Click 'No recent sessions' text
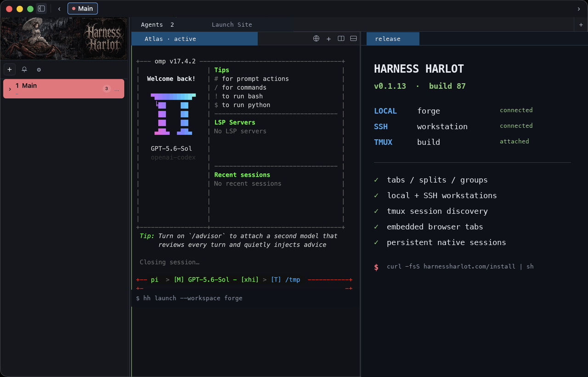The height and width of the screenshot is (377, 588). tap(248, 183)
